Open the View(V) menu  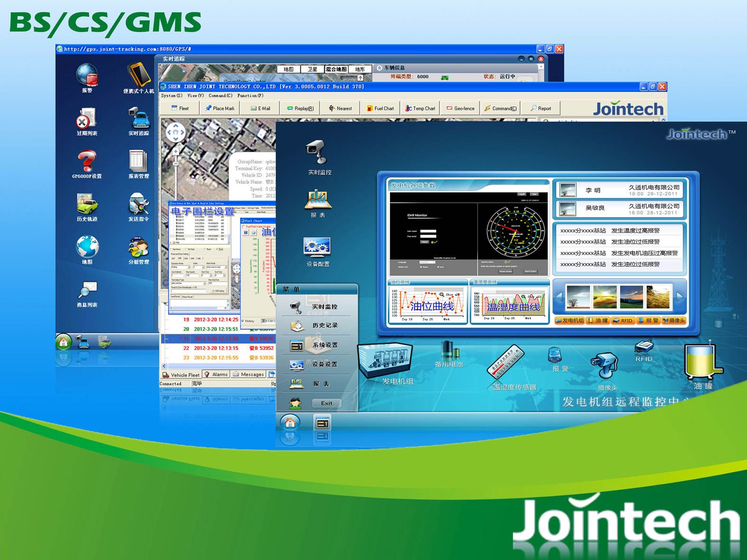point(195,96)
